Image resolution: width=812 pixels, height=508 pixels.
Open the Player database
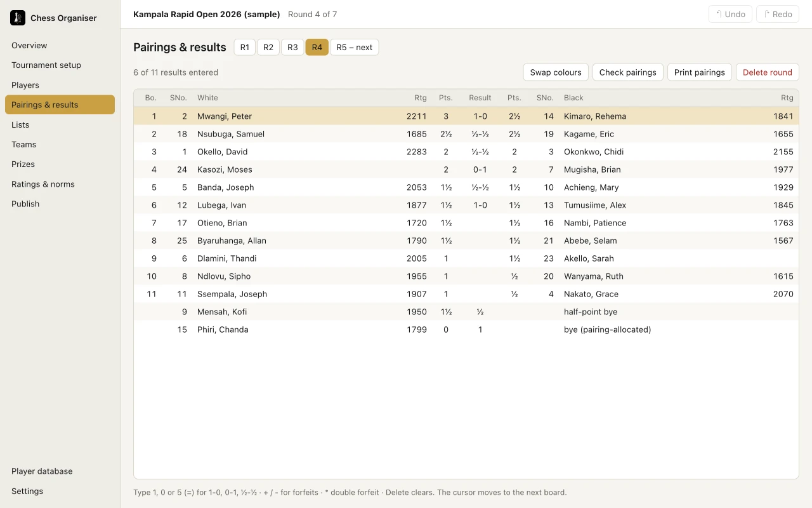(60, 471)
